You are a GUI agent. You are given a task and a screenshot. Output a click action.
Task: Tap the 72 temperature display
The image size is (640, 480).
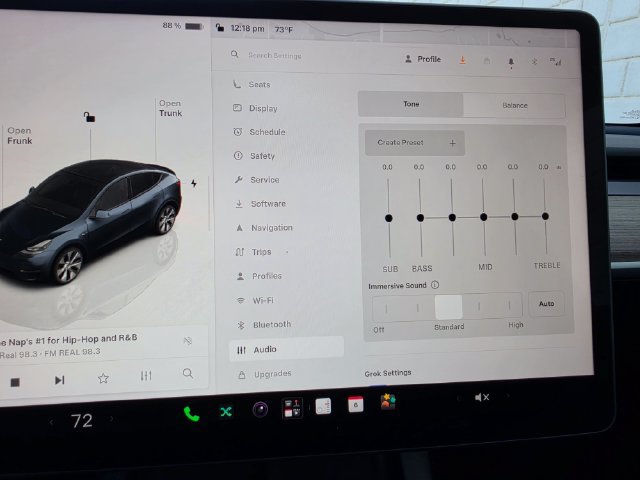point(82,421)
